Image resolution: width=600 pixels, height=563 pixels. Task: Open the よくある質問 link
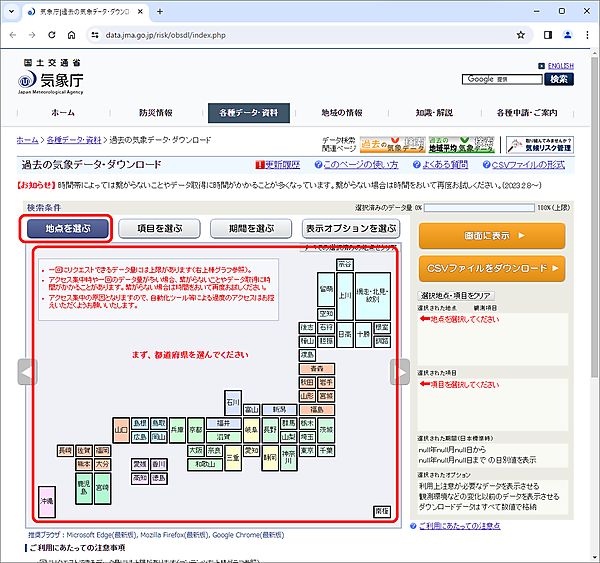pyautogui.click(x=445, y=165)
